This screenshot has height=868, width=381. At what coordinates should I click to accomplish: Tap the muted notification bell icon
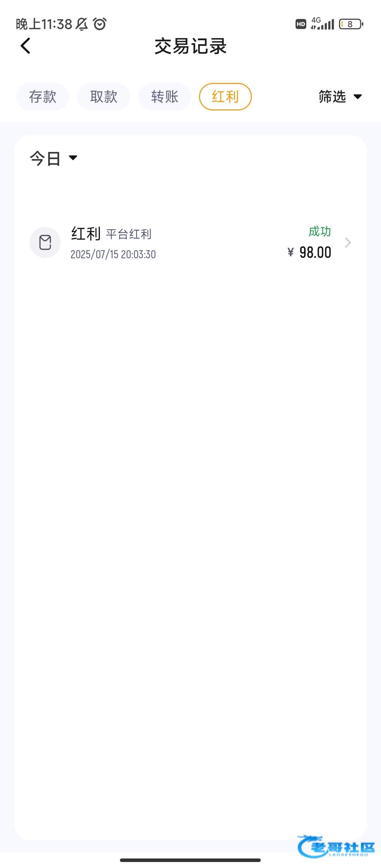tap(82, 24)
